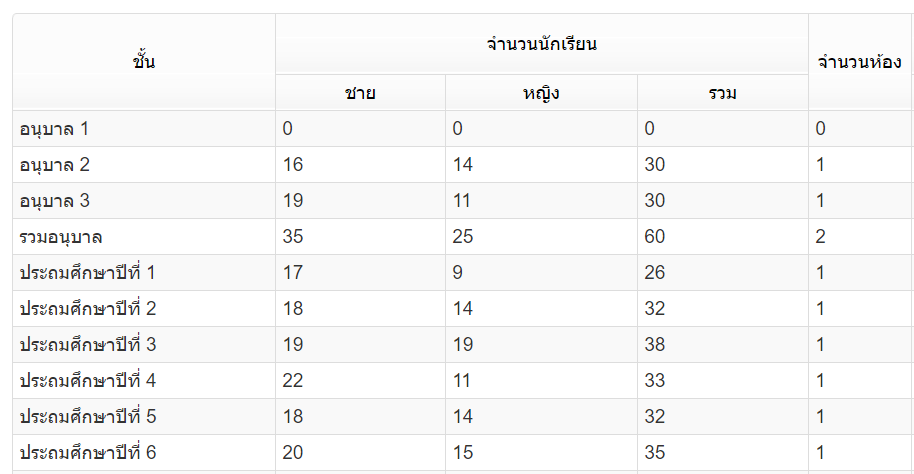Click the total 60 in รวมอนุบาล row
This screenshot has height=474, width=914.
pos(655,237)
